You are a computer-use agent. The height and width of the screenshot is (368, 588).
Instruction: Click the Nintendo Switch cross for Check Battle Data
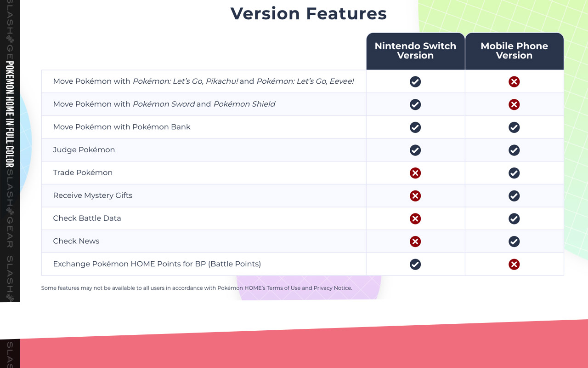coord(415,218)
